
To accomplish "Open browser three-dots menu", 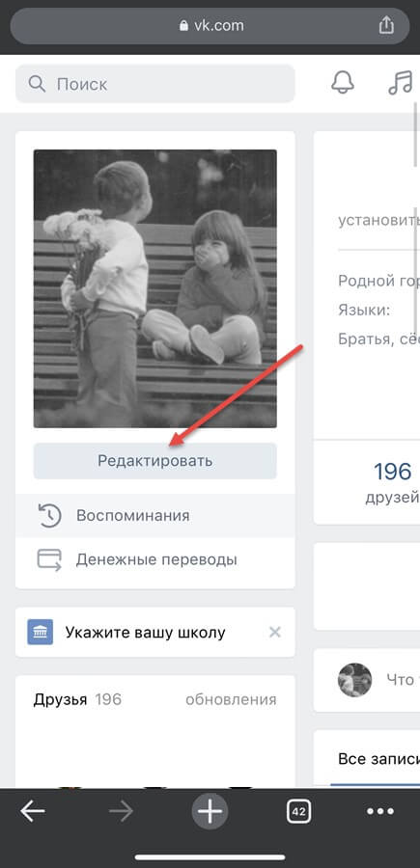I will (x=380, y=811).
